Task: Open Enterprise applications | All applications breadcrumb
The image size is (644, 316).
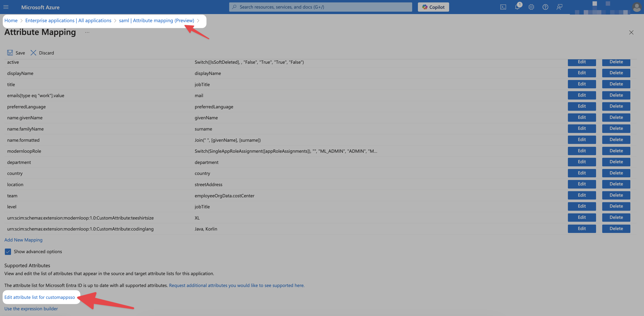Action: tap(68, 20)
